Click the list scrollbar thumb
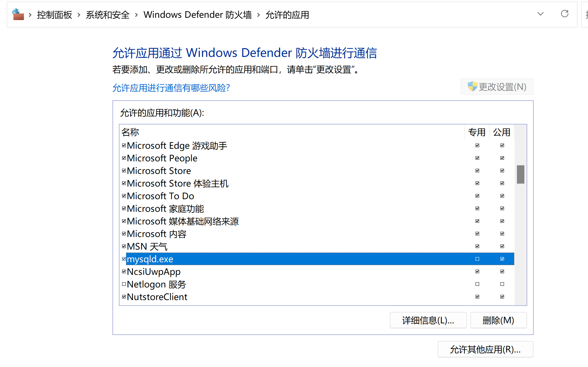 (x=520, y=174)
